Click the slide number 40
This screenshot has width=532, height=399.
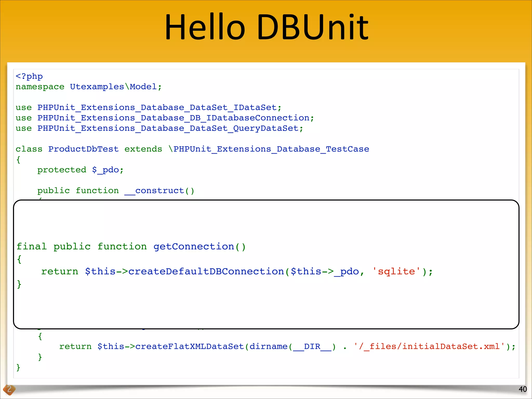point(523,389)
